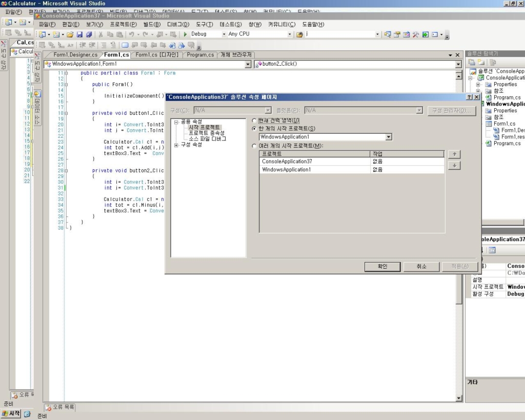Click the Open File folder icon in toolbar

[x=70, y=34]
